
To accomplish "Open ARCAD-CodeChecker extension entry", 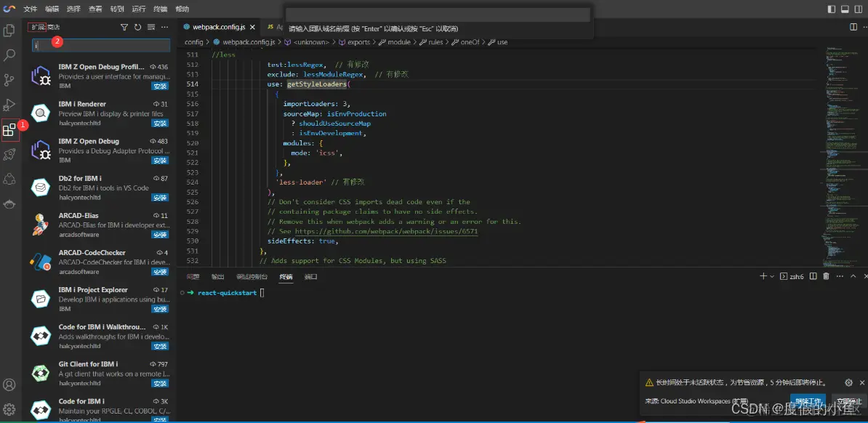I will point(100,262).
